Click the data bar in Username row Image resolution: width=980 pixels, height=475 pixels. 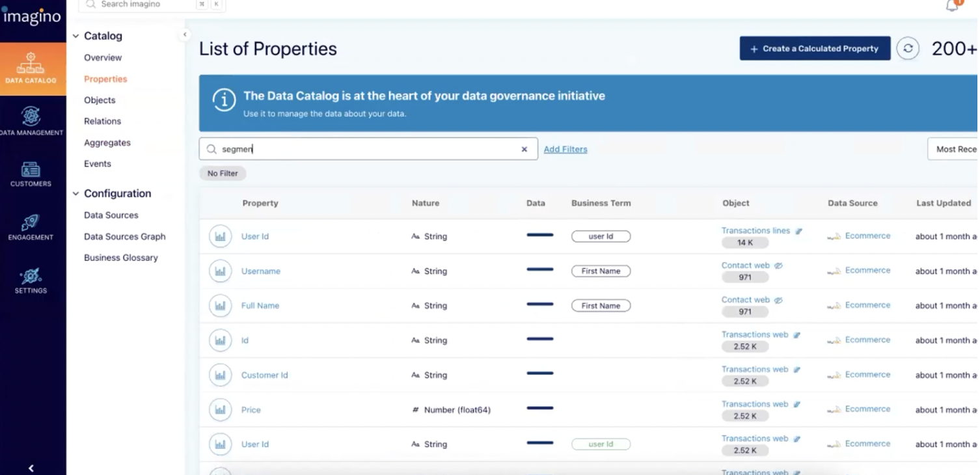click(540, 270)
